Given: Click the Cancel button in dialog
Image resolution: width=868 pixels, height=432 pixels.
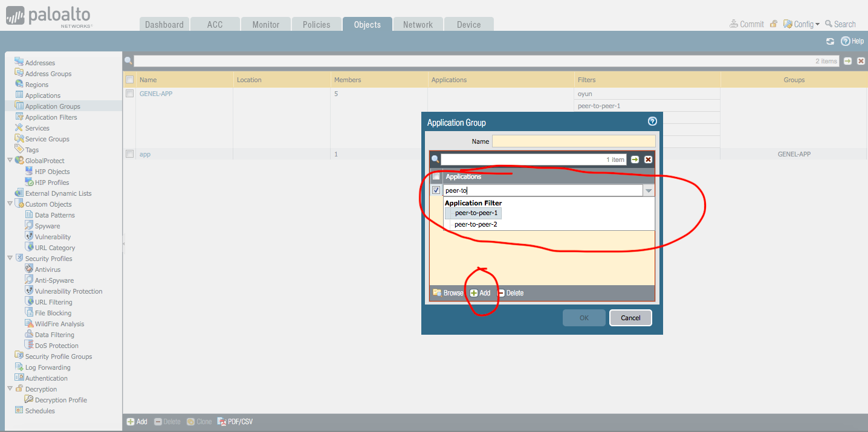Looking at the screenshot, I should [x=630, y=318].
